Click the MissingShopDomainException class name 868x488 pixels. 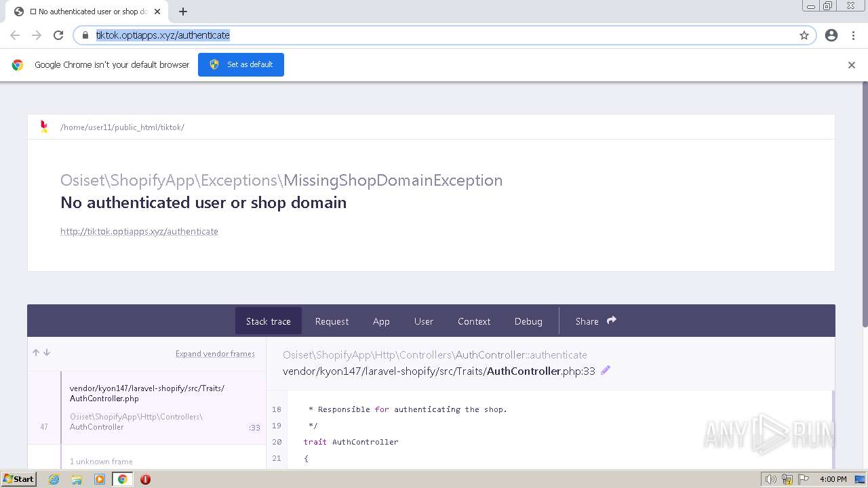pos(393,180)
